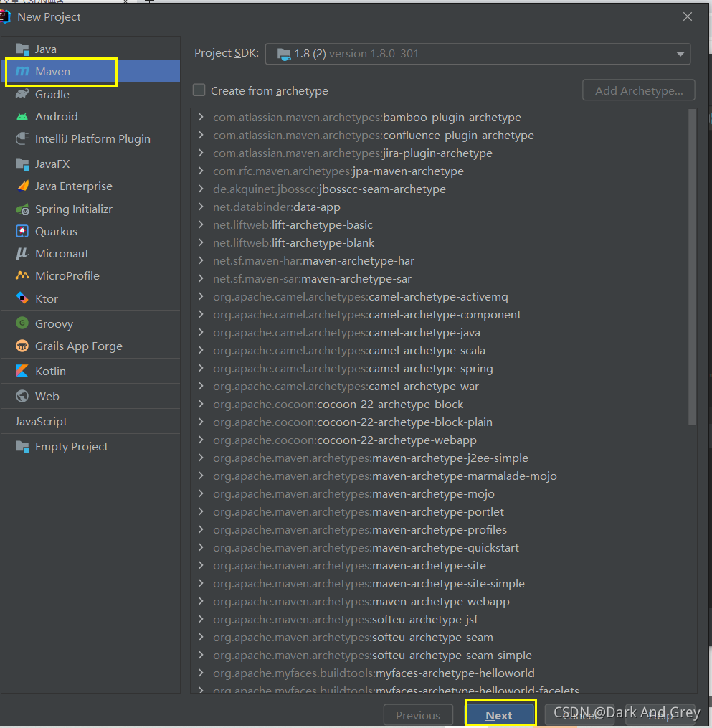Viewport: 712px width, 728px height.
Task: Expand bamboo-plugin-archetype node
Action: [x=201, y=117]
